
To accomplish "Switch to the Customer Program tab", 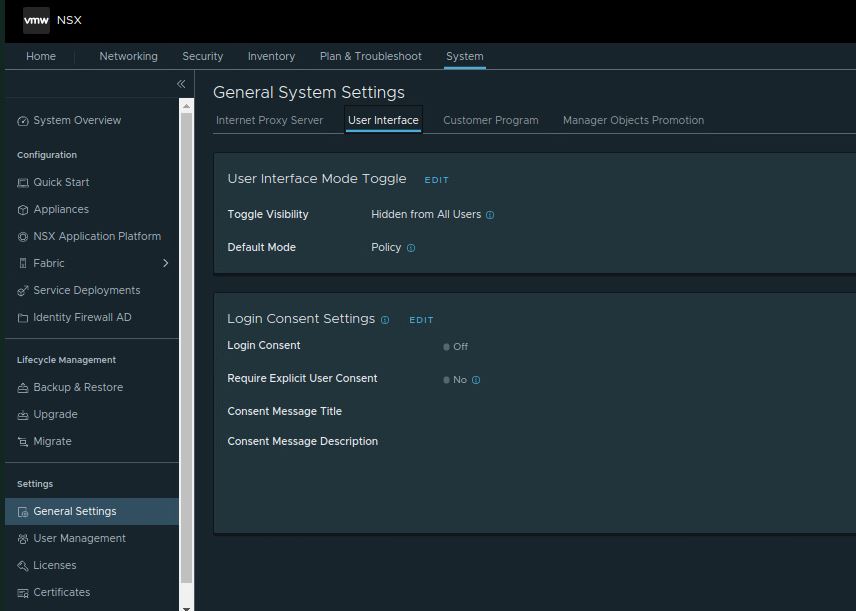I will tap(491, 120).
